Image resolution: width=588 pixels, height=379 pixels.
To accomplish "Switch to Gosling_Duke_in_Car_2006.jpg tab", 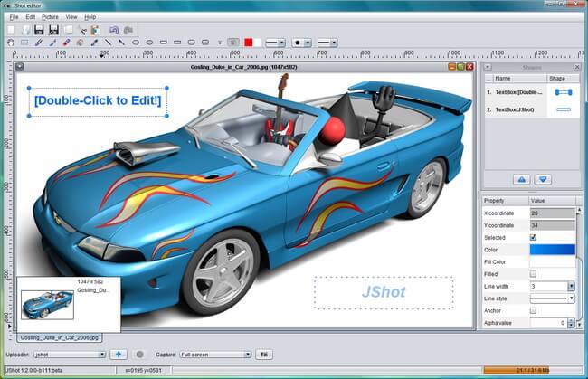I will [x=59, y=337].
